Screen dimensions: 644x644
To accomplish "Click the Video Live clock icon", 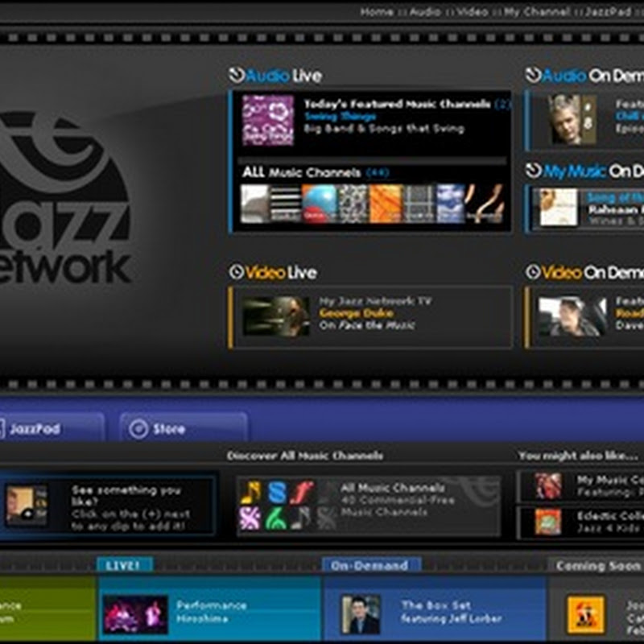I will (236, 272).
